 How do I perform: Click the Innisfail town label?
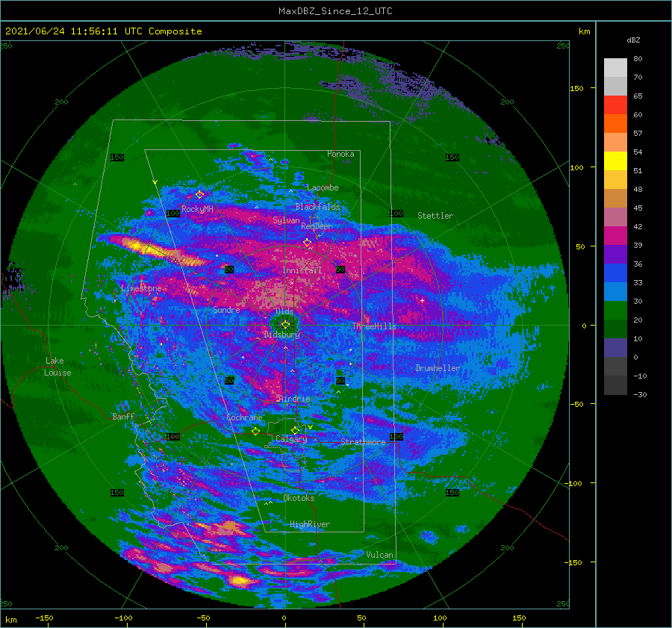[302, 270]
